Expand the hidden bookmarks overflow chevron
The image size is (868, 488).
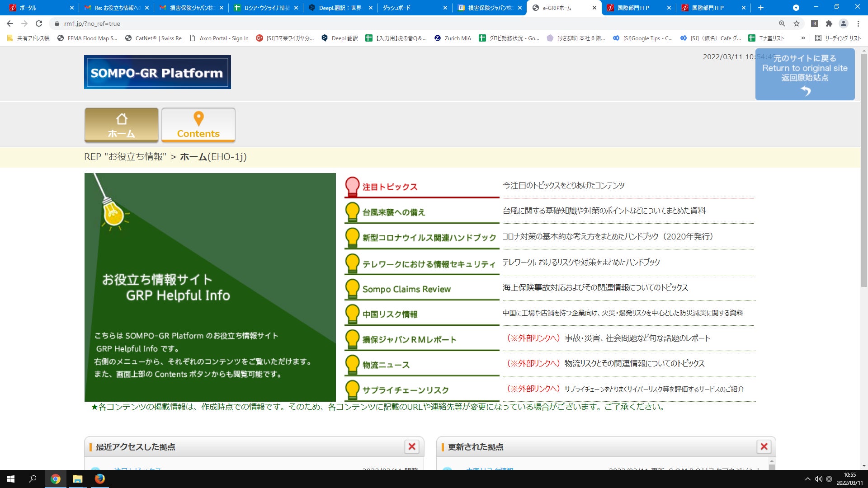point(803,38)
